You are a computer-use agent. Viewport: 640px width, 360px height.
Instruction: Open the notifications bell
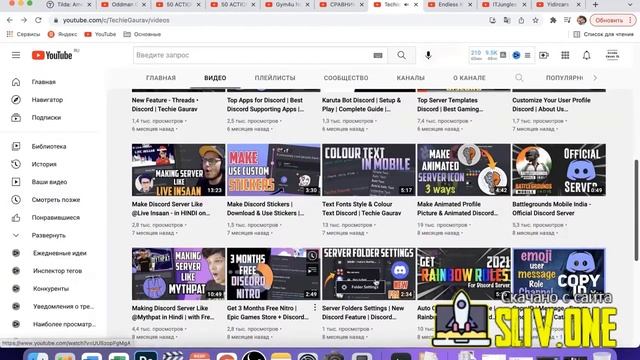pyautogui.click(x=587, y=55)
